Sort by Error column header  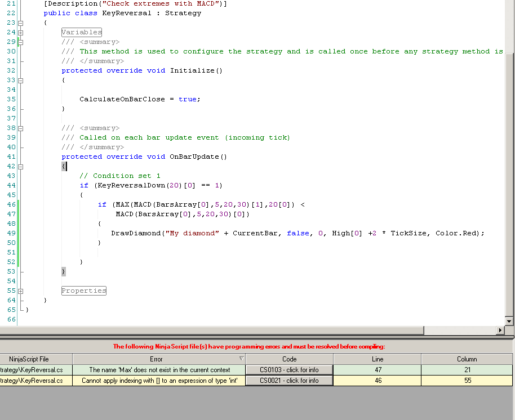(x=159, y=359)
